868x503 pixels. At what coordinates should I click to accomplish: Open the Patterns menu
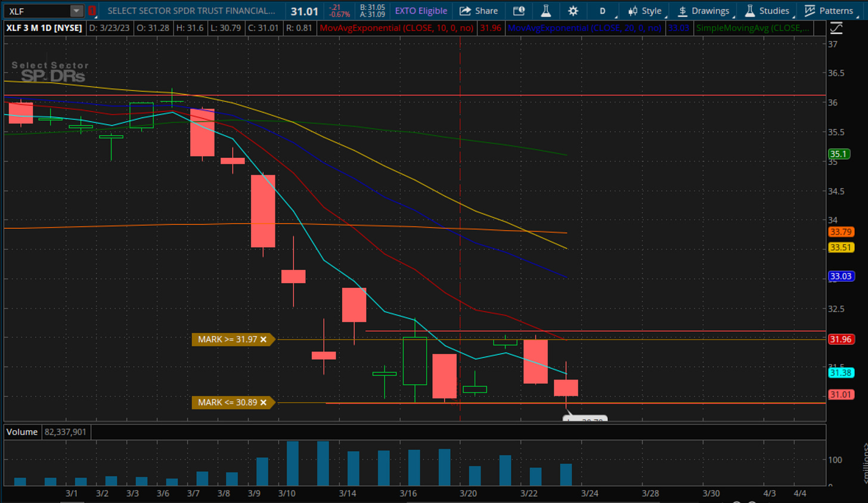[829, 11]
